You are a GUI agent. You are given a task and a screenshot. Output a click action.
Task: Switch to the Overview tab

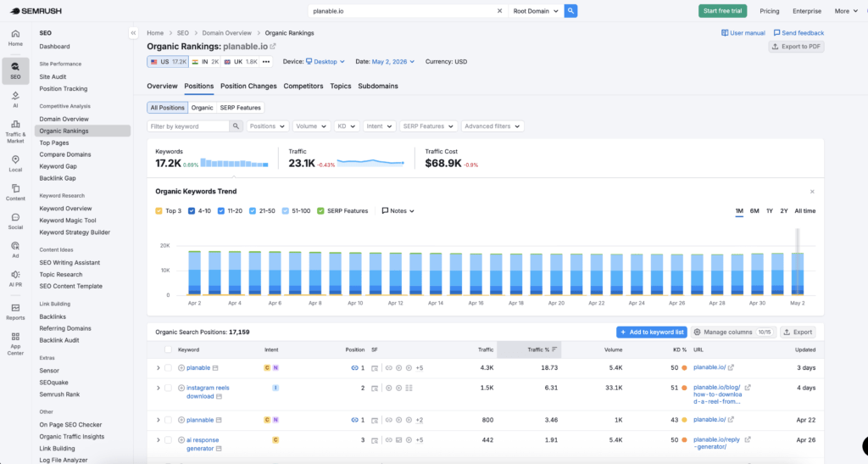click(162, 87)
